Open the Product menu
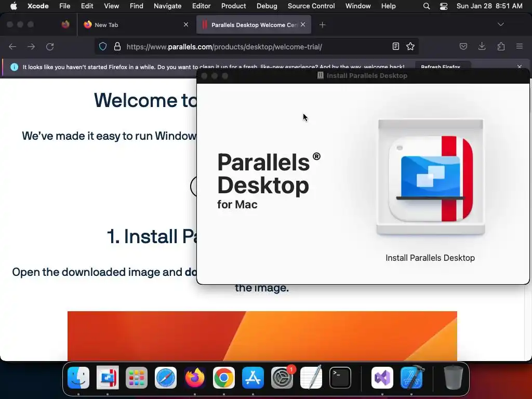 point(233,6)
